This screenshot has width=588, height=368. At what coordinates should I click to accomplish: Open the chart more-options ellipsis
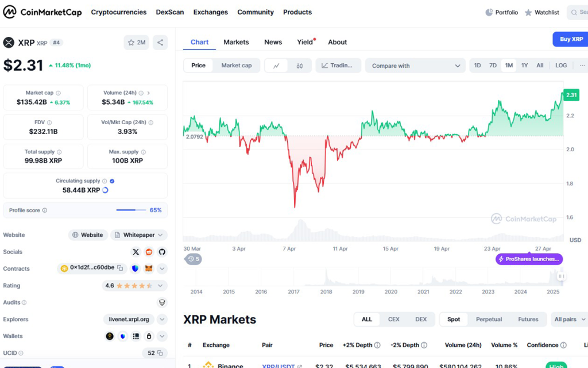(582, 66)
